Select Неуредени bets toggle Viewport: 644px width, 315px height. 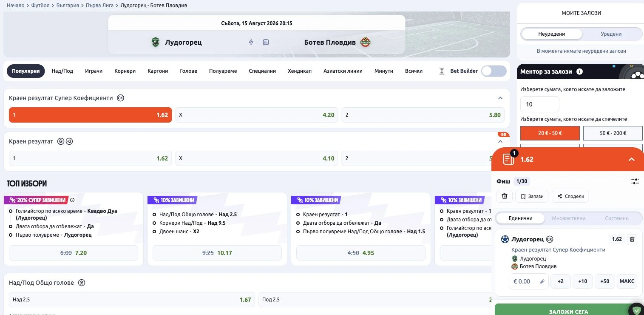[x=552, y=34]
